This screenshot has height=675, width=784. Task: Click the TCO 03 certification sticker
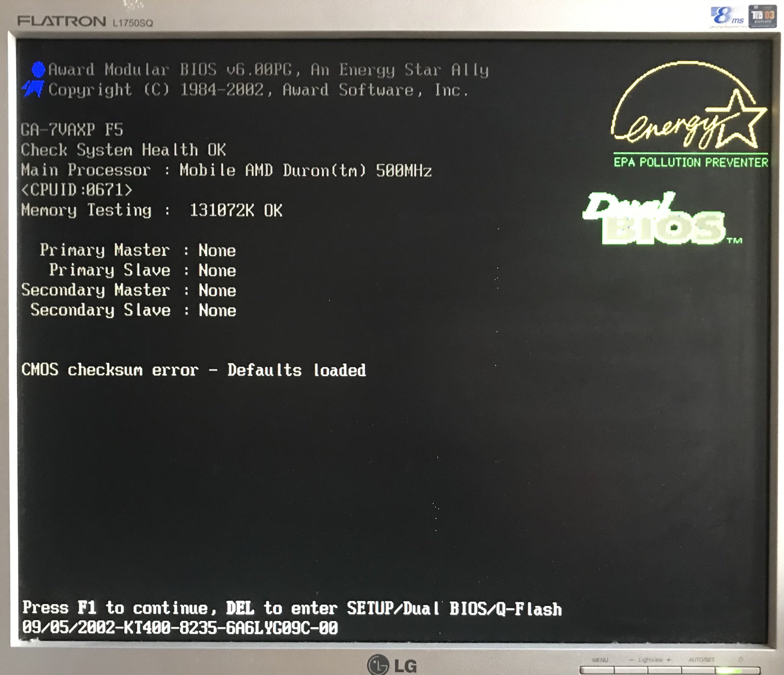[x=762, y=17]
